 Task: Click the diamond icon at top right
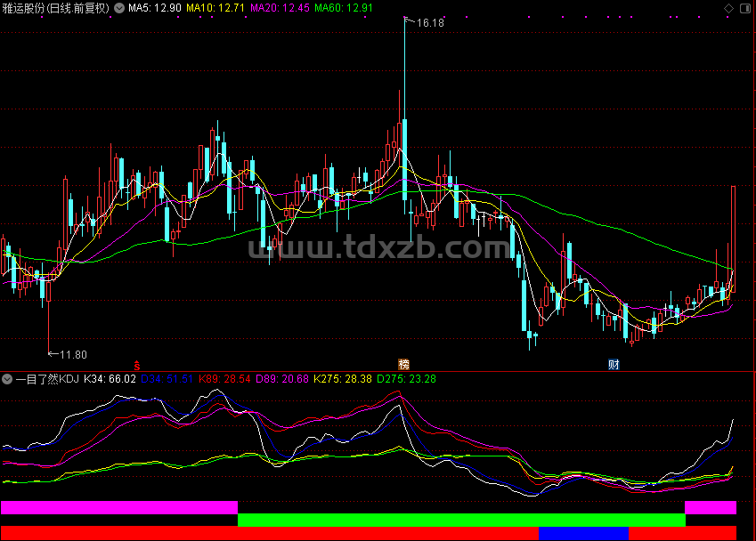pos(728,8)
